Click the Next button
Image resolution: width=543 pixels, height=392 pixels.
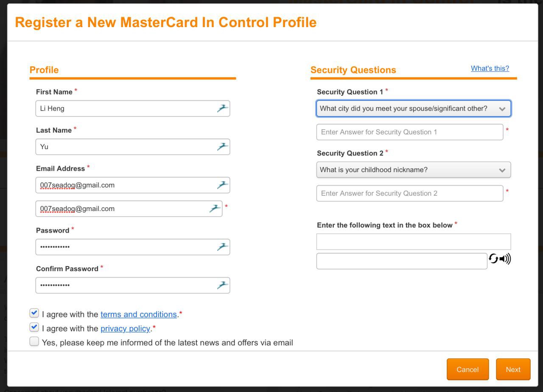click(x=513, y=370)
